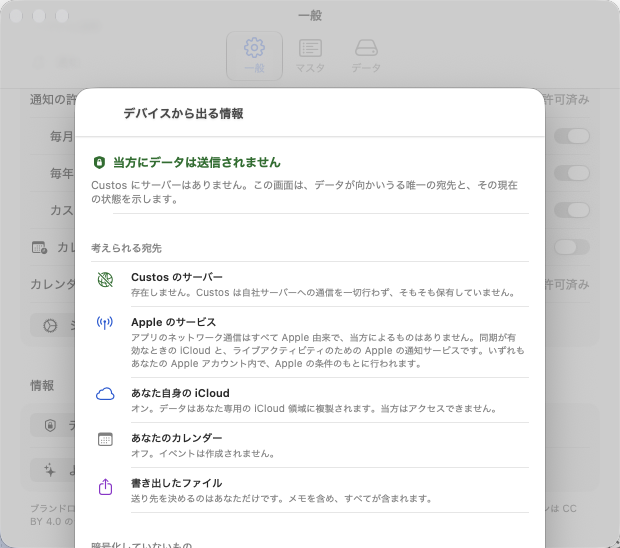The image size is (620, 548).
Task: Click the window close button
Action: pyautogui.click(x=16, y=16)
